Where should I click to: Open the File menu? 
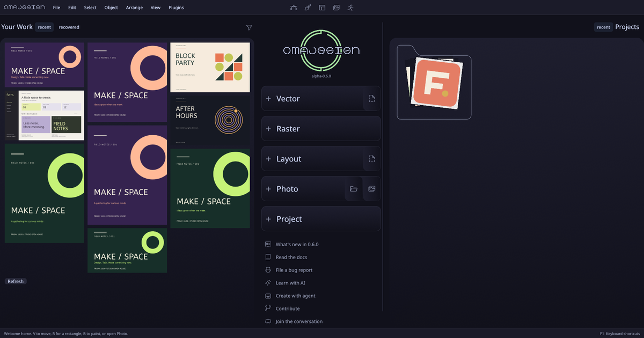[56, 8]
